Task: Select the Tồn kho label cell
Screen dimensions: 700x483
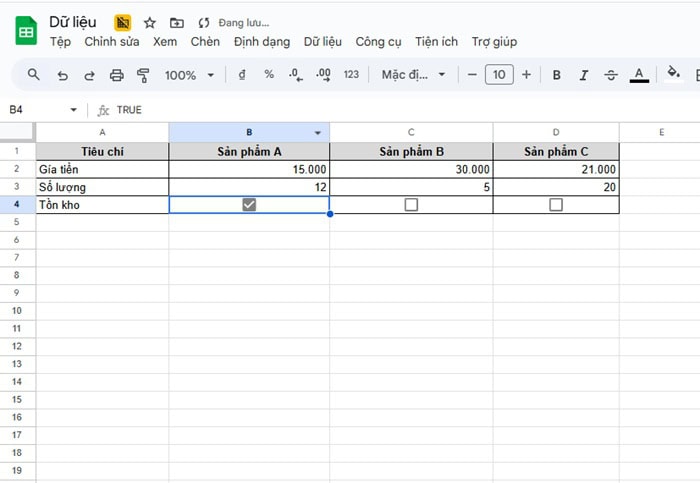Action: click(102, 205)
